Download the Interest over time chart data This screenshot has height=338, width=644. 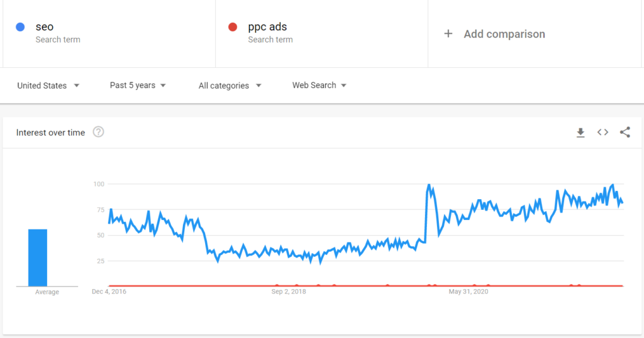tap(580, 133)
